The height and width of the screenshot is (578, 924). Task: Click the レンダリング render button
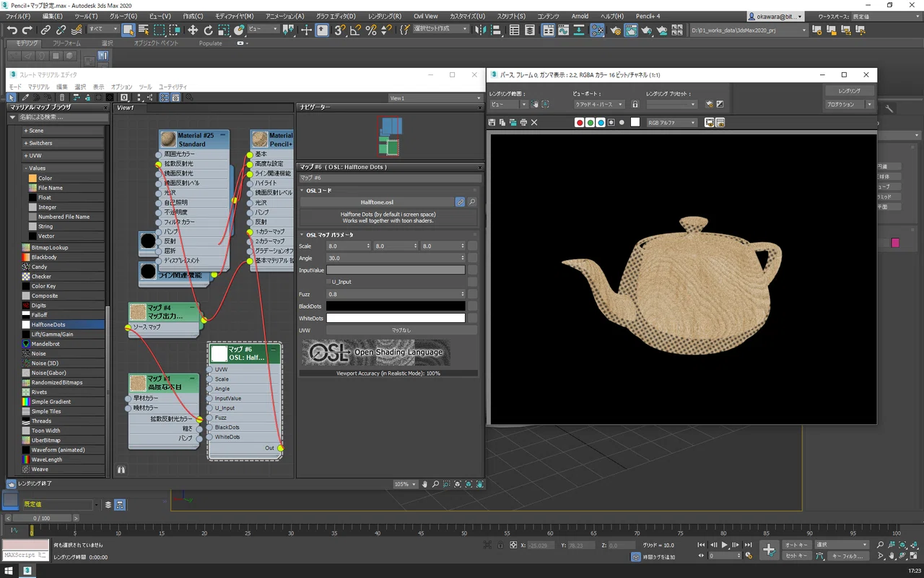[849, 91]
